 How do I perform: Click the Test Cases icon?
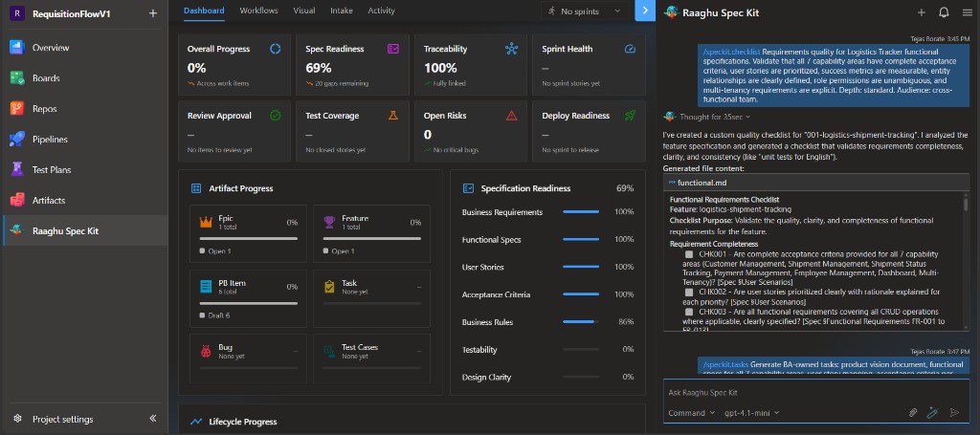329,352
